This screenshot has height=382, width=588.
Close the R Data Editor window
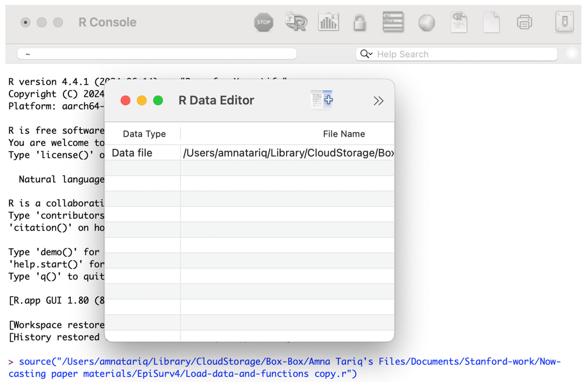(125, 100)
